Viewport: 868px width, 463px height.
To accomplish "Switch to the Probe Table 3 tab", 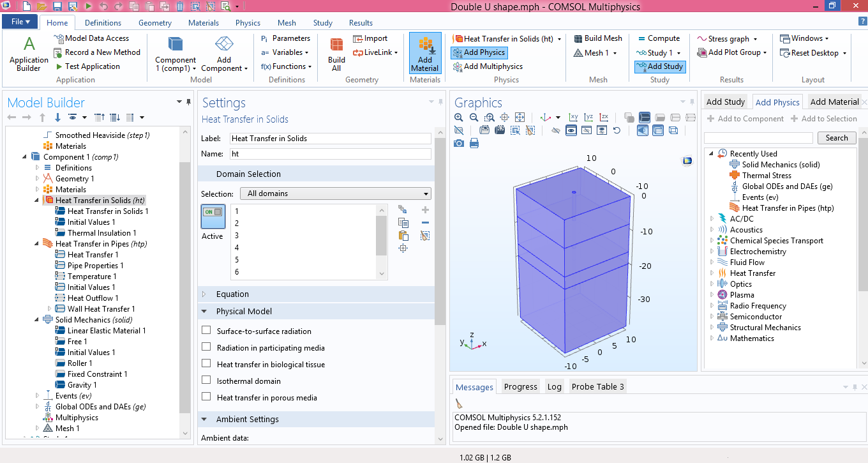I will click(x=597, y=386).
